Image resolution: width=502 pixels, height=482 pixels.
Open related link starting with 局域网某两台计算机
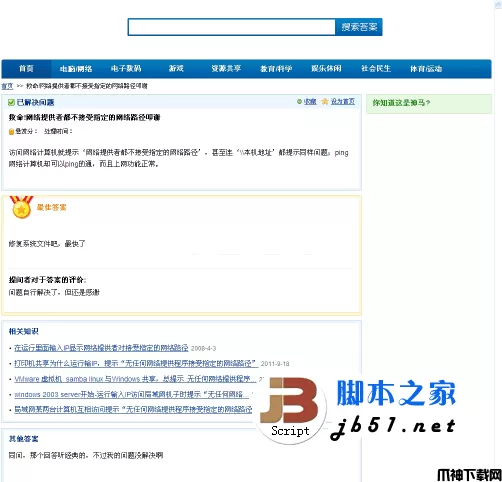[x=133, y=409]
